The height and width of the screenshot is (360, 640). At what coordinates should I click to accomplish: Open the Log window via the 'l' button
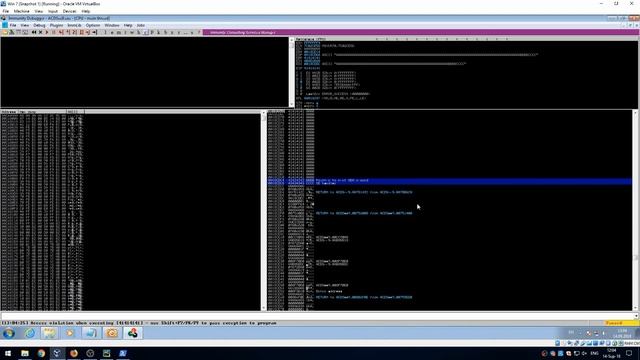tap(105, 32)
